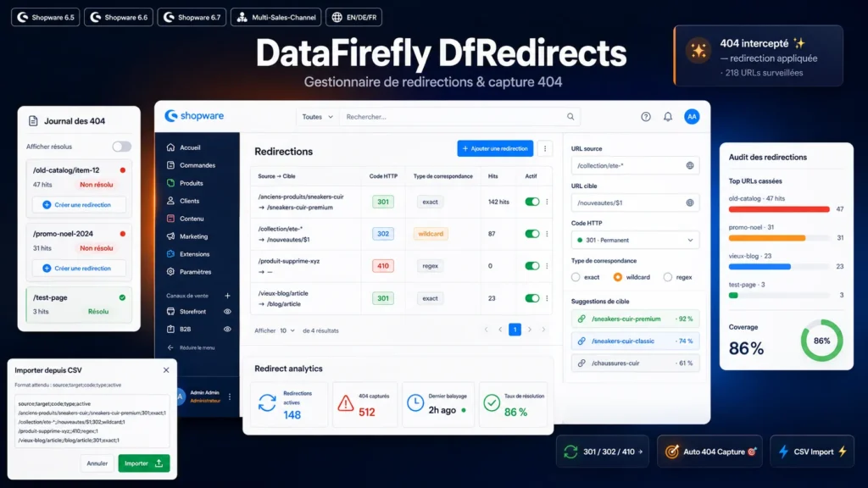Click the Taux de résolution check icon
This screenshot has height=488, width=868.
492,402
